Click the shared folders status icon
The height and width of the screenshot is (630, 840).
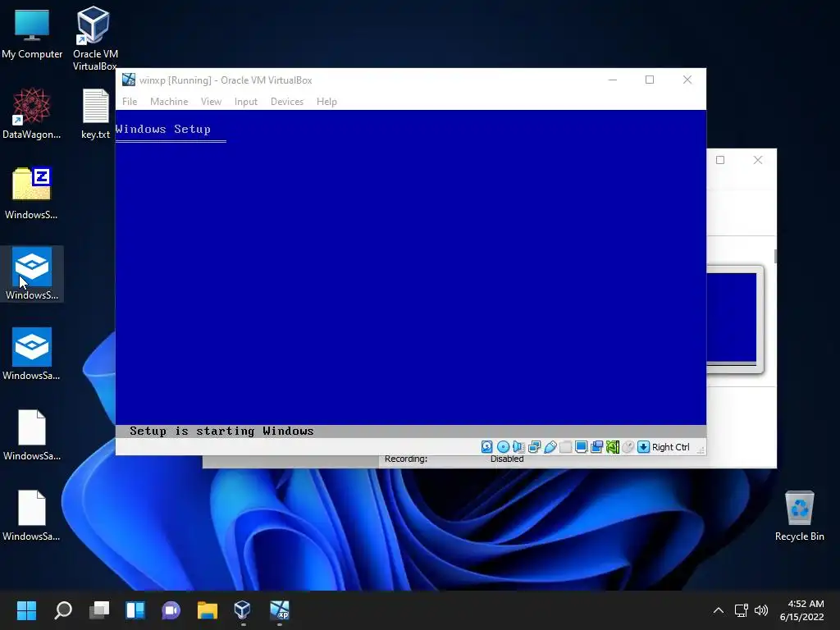point(566,447)
